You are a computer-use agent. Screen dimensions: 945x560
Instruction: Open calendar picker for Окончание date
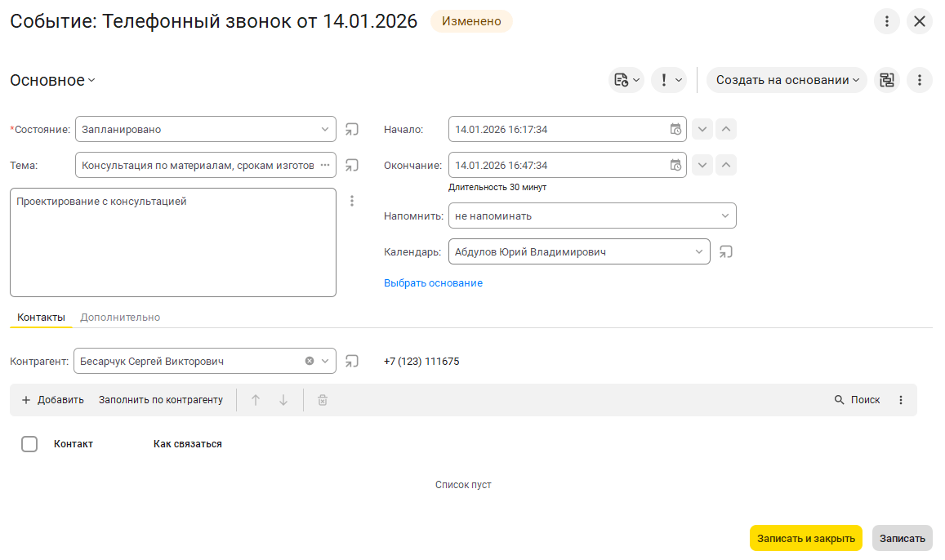pos(675,165)
